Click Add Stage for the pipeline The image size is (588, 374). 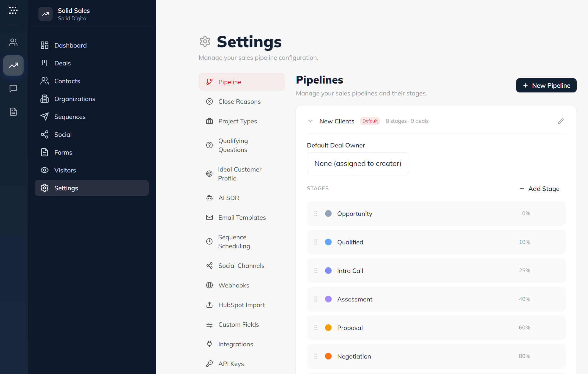pos(539,188)
